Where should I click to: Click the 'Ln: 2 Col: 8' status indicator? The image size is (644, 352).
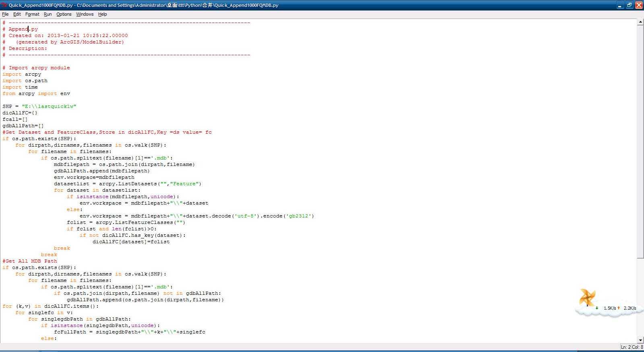[632, 347]
